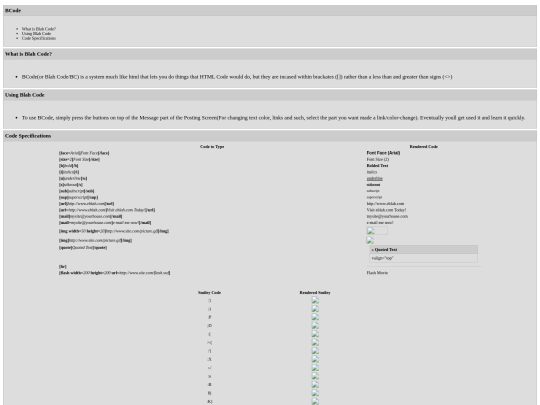Screen dimensions: 540x405
Task: Click the [size=2] Font Size code example
Action: tap(79, 159)
